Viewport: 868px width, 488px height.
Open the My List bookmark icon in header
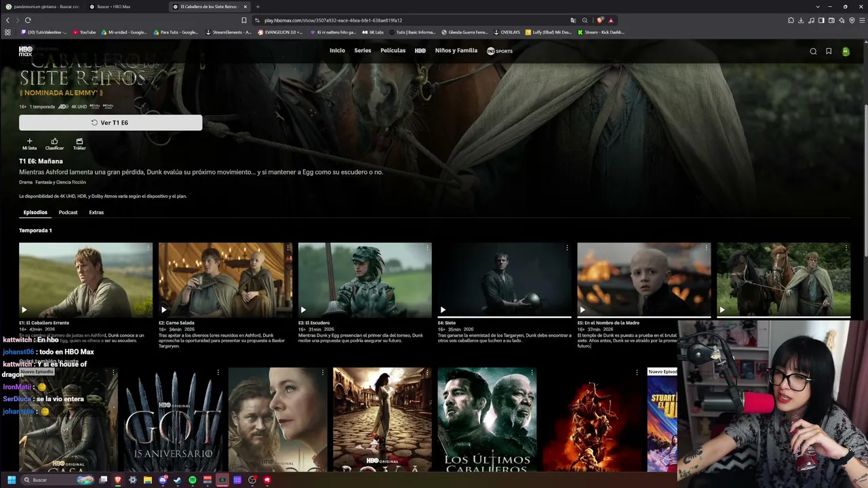(829, 52)
